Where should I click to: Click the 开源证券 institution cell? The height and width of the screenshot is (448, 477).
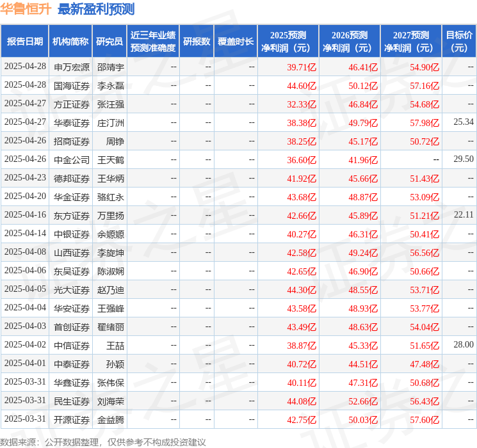[x=72, y=420]
